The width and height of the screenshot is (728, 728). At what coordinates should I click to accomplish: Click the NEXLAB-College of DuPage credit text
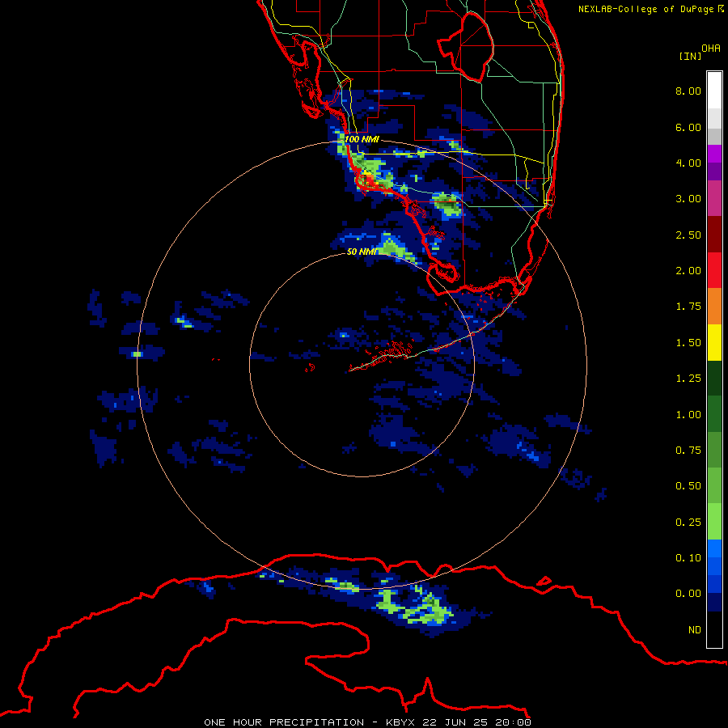click(x=650, y=9)
